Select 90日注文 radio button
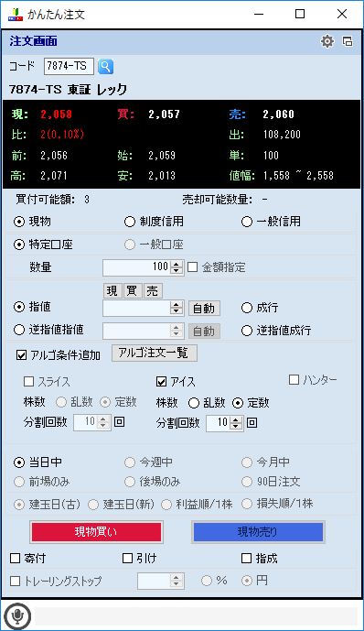Screen dimensions: 364x631 [247, 482]
